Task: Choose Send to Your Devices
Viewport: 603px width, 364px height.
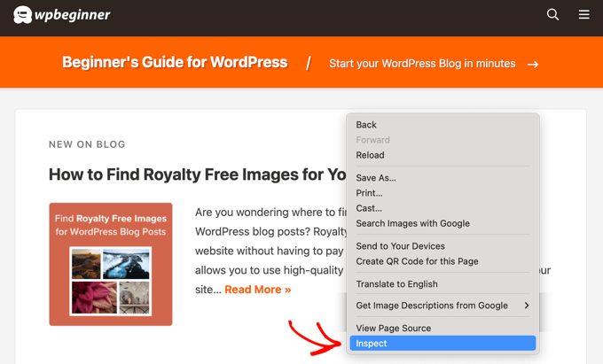Action: pyautogui.click(x=442, y=246)
